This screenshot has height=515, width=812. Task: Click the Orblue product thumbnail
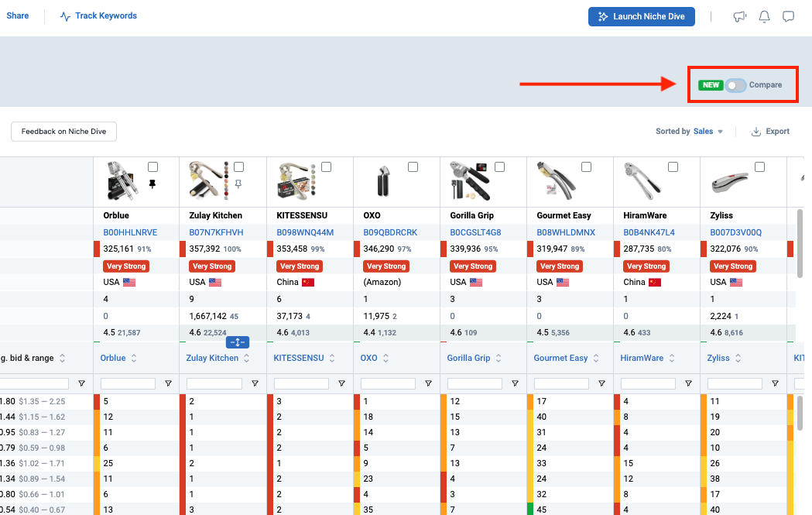tap(122, 181)
